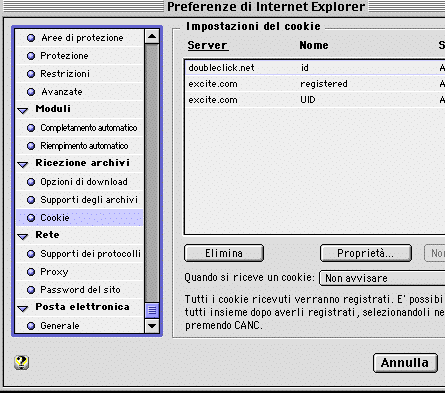Click the Elimina button
Image resolution: width=445 pixels, height=393 pixels.
(x=224, y=253)
